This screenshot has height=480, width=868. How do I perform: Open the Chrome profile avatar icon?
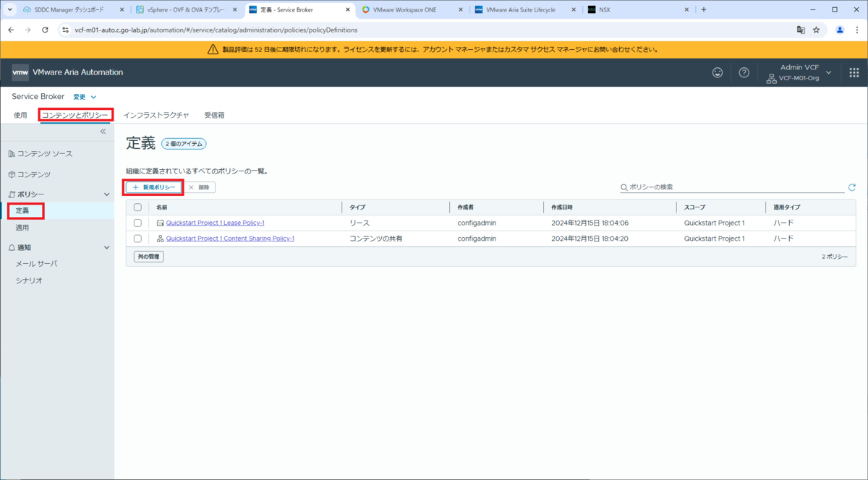pyautogui.click(x=840, y=30)
